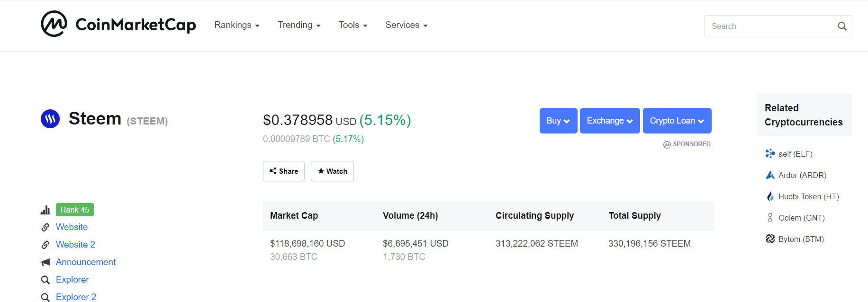Click the 0.00009789 BTC price

coord(297,139)
